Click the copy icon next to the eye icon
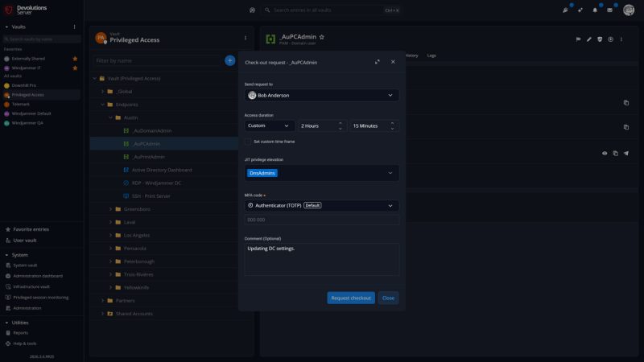The image size is (644, 362). tap(615, 154)
